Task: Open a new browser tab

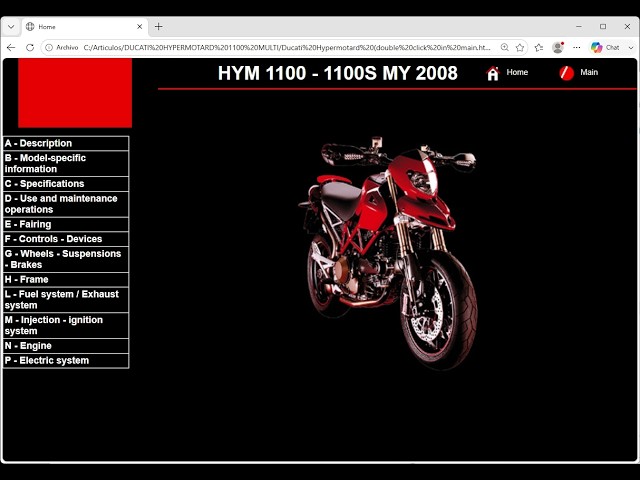Action: [159, 27]
